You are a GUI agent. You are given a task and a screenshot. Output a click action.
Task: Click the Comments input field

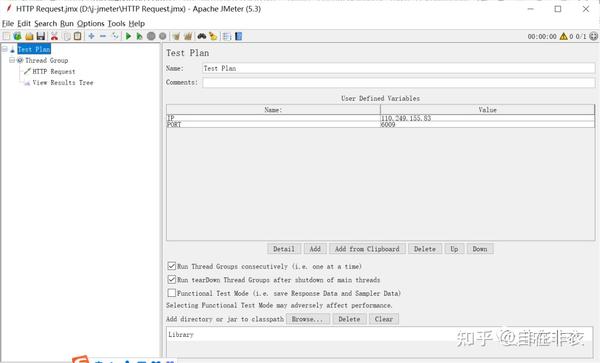pyautogui.click(x=398, y=82)
